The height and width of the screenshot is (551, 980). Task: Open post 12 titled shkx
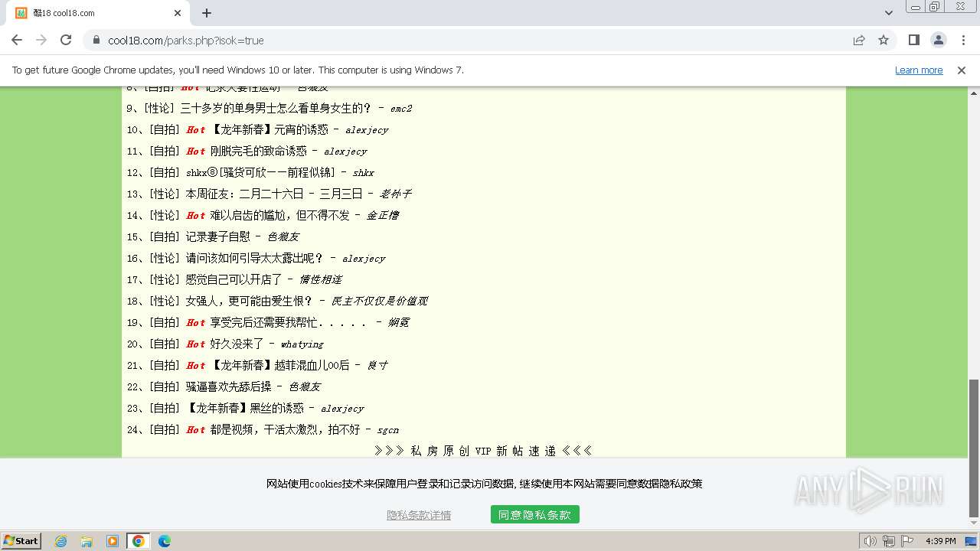(261, 172)
